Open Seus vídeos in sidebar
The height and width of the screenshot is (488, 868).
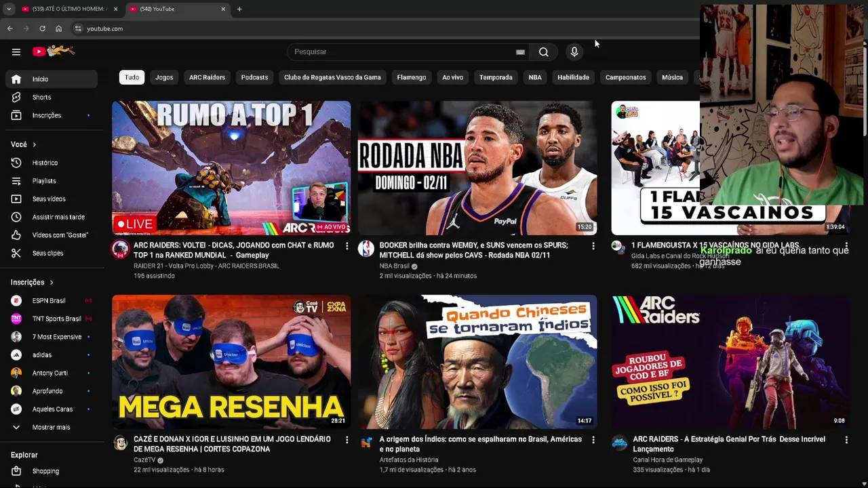52,199
